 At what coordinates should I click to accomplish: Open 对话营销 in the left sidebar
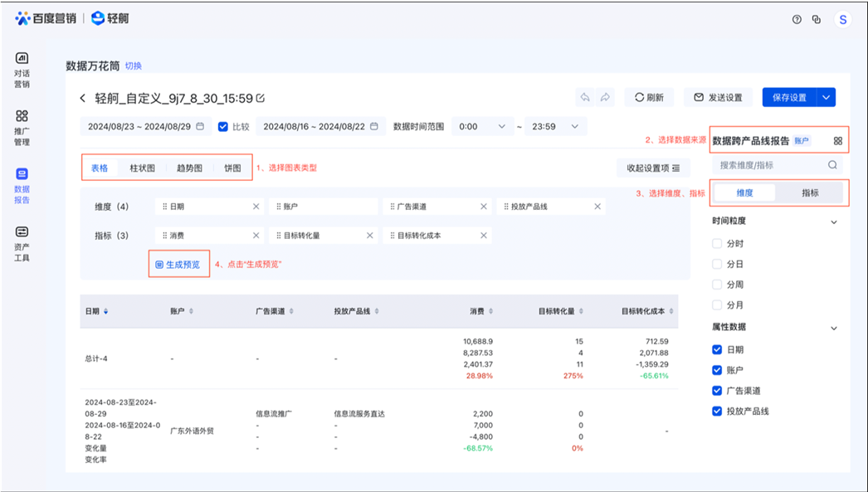tap(22, 69)
